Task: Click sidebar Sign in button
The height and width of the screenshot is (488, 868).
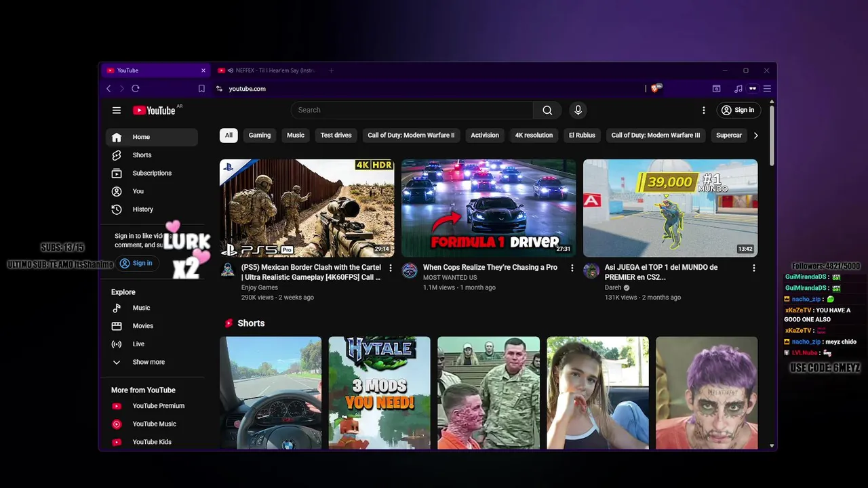Action: click(136, 263)
